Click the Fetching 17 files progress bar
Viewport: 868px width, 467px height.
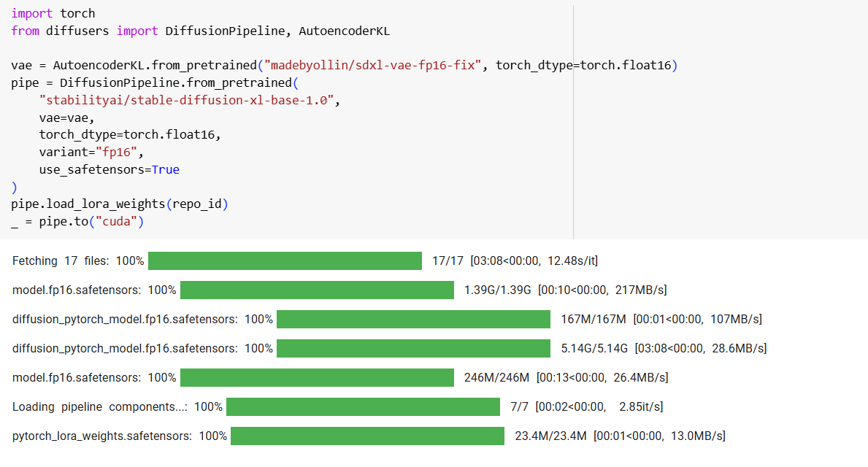[x=285, y=260]
